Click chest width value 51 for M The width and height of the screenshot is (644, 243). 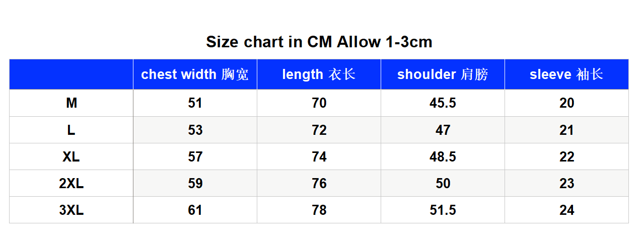195,103
